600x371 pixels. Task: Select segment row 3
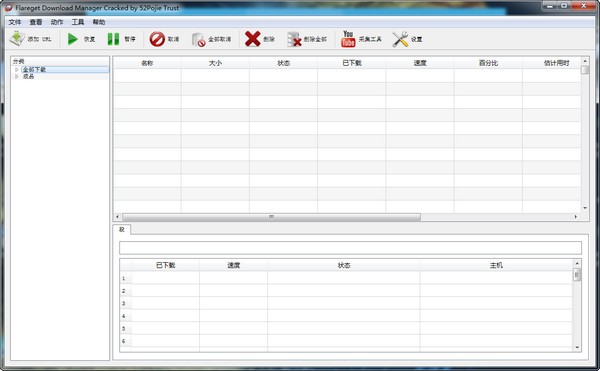126,303
